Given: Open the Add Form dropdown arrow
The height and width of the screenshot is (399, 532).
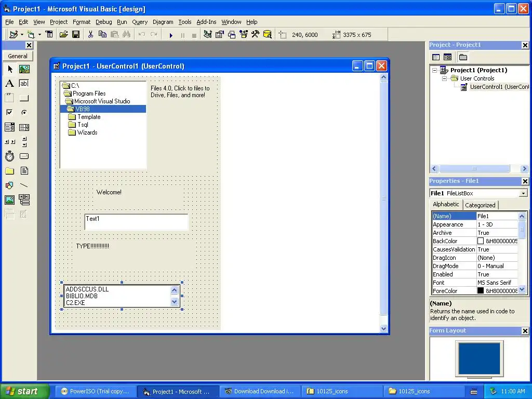Looking at the screenshot, I should (x=39, y=35).
